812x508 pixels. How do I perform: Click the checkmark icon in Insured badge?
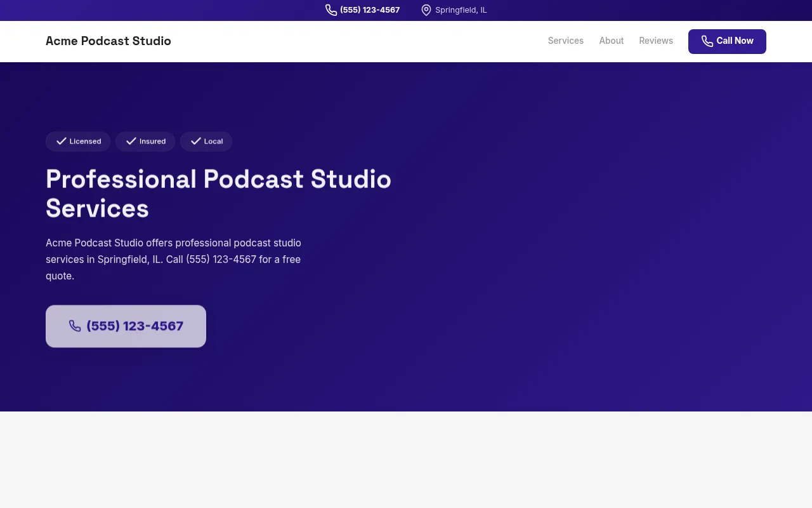click(131, 141)
